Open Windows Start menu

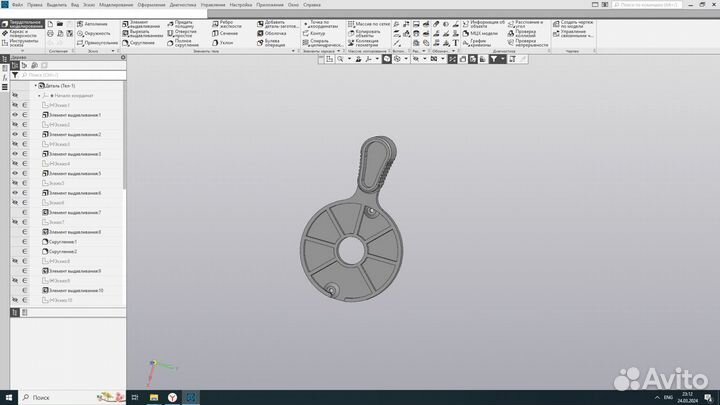[9, 397]
